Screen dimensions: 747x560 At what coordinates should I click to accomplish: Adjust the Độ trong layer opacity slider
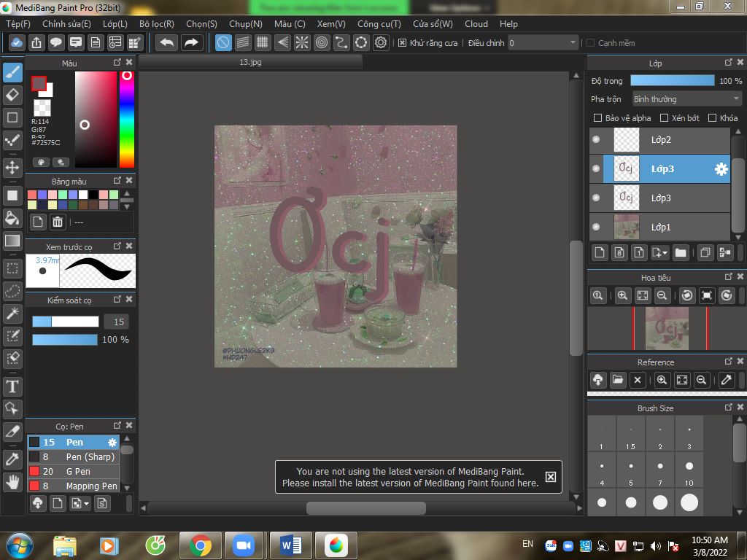tap(672, 80)
